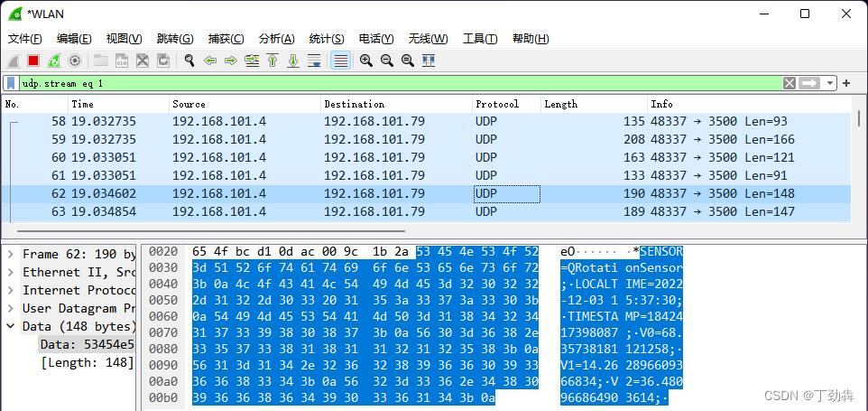
Task: Click the packet list horizontal scrollbar
Action: pos(211,231)
